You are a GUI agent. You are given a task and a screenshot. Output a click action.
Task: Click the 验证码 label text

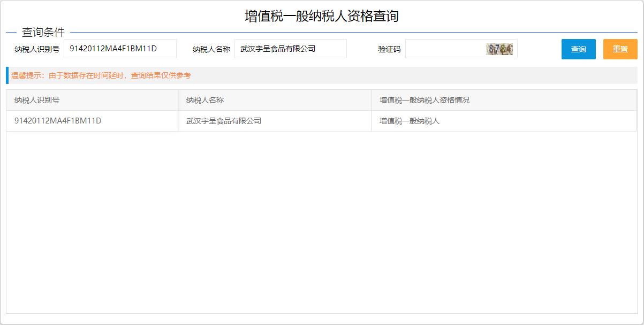coord(389,49)
